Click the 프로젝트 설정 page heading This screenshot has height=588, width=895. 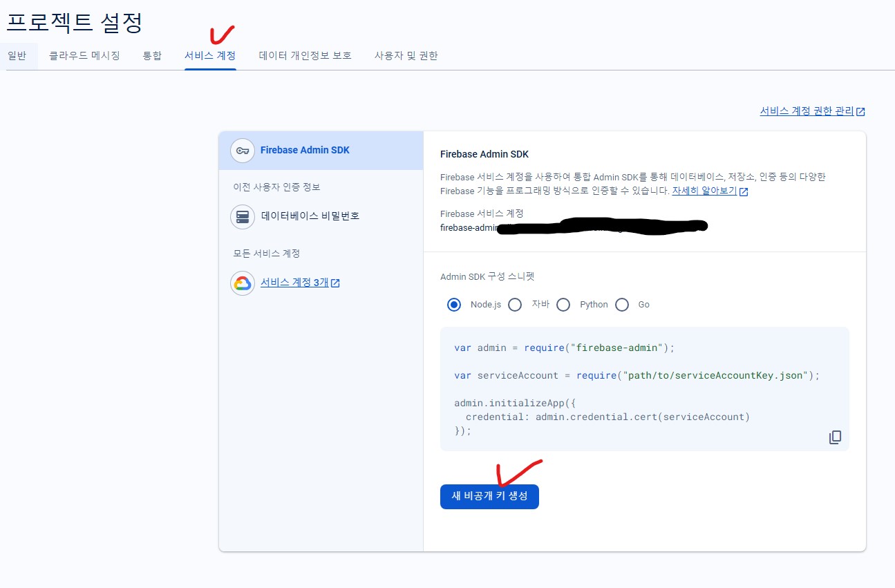(74, 22)
